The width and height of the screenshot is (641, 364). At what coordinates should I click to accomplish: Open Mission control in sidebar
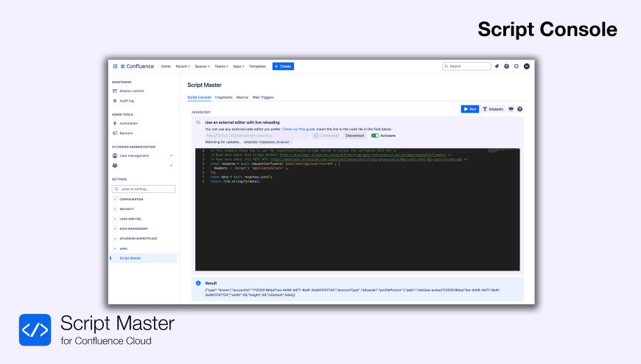coord(132,91)
